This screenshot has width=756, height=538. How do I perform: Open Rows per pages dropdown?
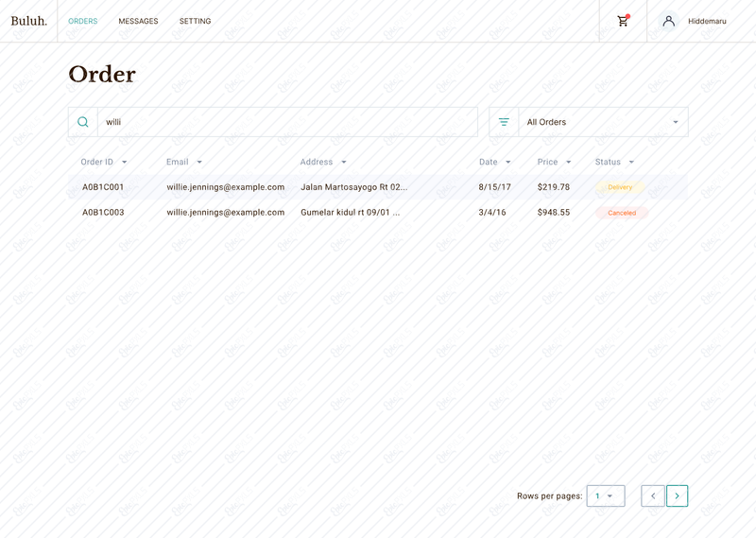pos(606,495)
